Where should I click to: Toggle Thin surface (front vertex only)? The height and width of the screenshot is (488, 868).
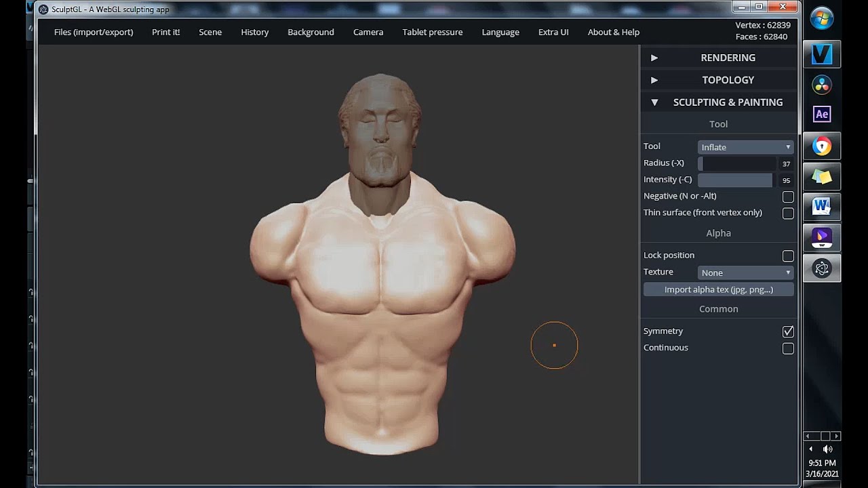point(788,213)
